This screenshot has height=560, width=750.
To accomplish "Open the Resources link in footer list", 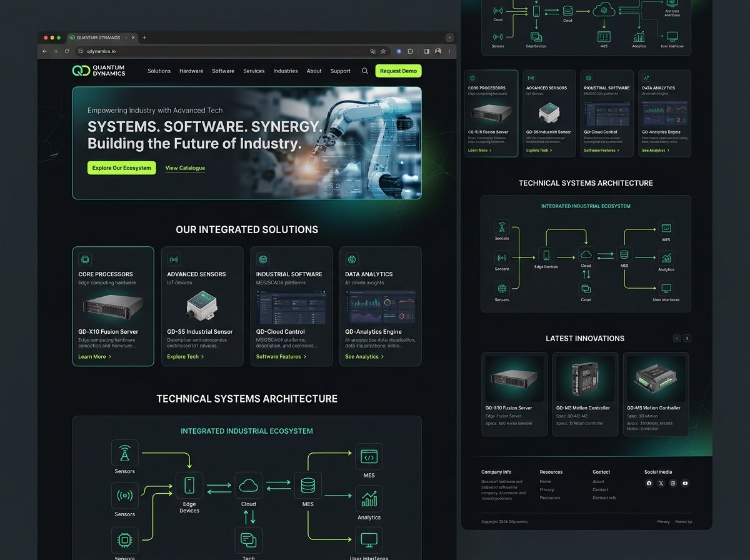I will tap(550, 498).
